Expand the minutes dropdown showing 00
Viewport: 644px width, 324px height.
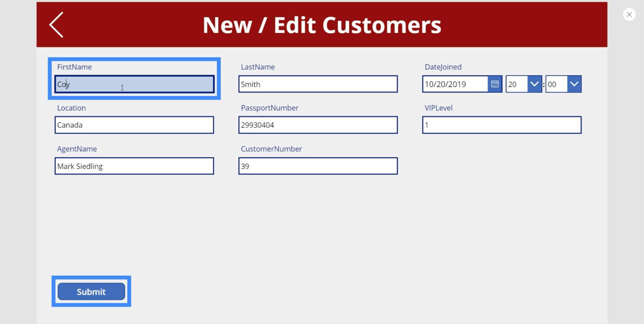574,84
